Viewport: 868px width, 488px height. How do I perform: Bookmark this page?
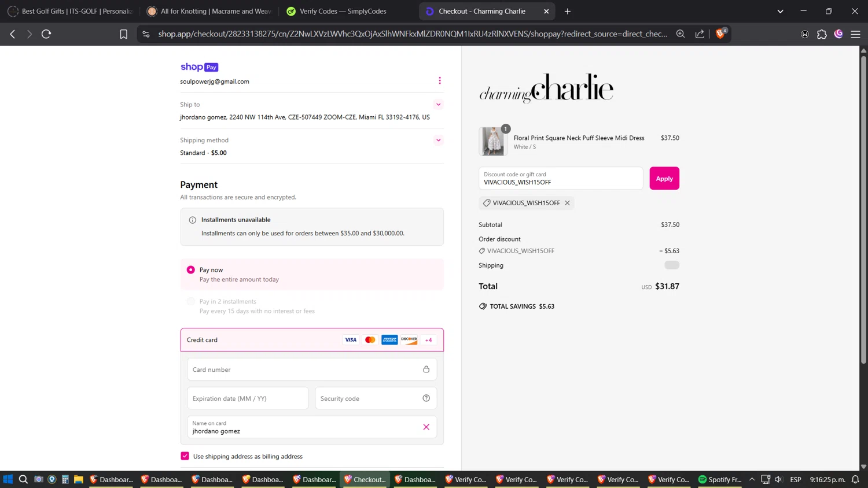pyautogui.click(x=123, y=34)
